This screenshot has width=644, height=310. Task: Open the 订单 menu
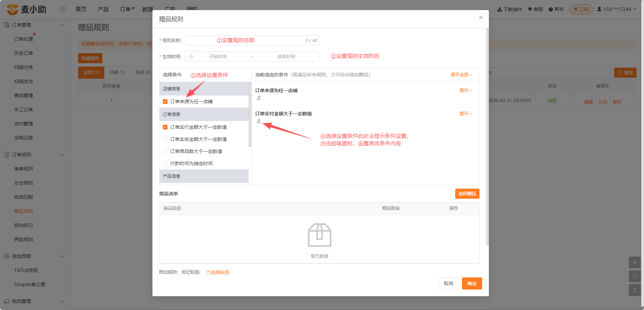126,9
